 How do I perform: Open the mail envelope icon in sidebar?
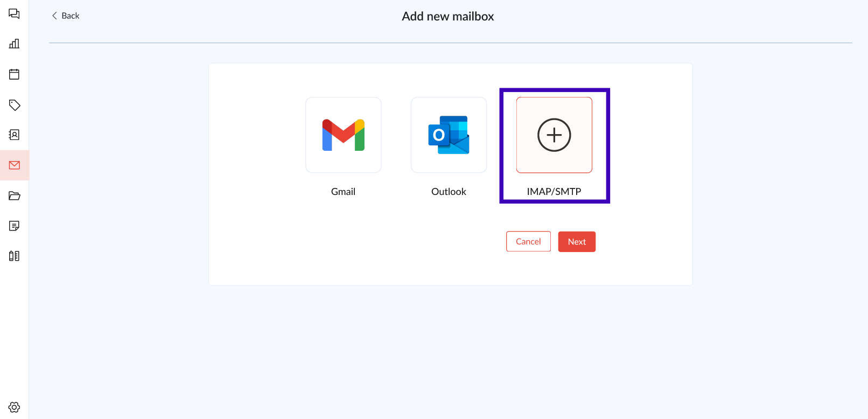(x=14, y=165)
